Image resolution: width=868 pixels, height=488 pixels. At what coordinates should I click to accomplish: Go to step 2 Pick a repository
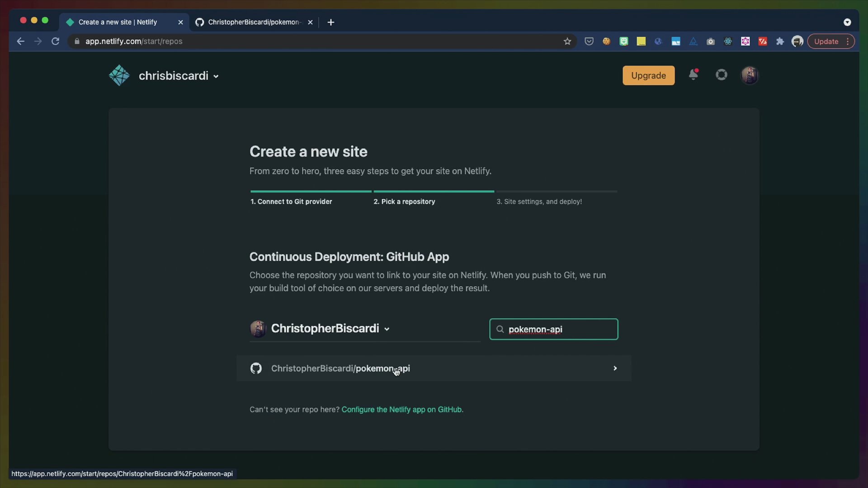point(404,202)
